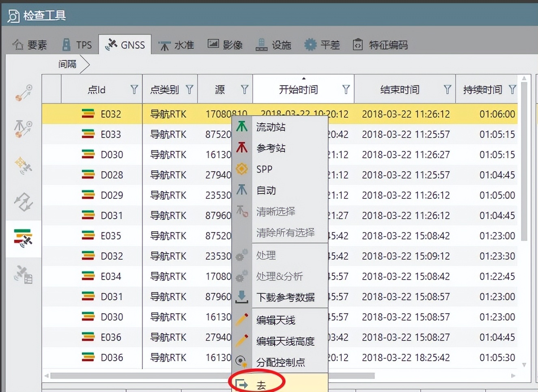The height and width of the screenshot is (392, 538).
Task: Open filter for 点类别 column
Action: point(189,90)
